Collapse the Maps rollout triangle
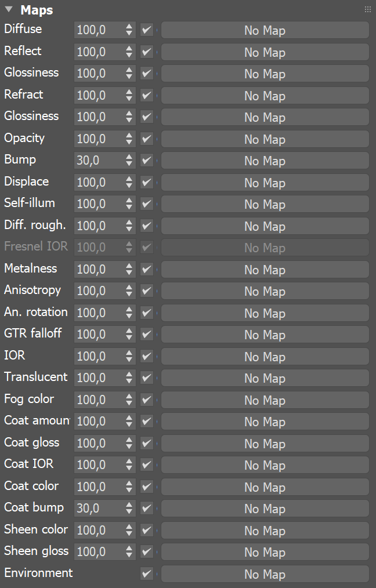Image resolution: width=376 pixels, height=588 pixels. coord(9,10)
